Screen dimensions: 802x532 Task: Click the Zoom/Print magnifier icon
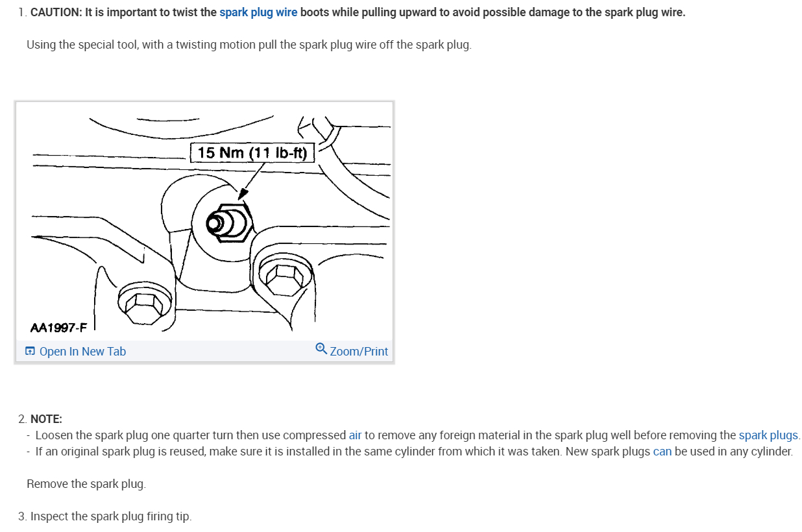321,349
